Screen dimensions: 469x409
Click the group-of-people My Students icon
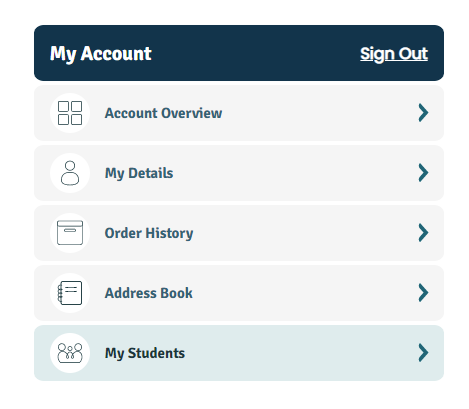(70, 353)
